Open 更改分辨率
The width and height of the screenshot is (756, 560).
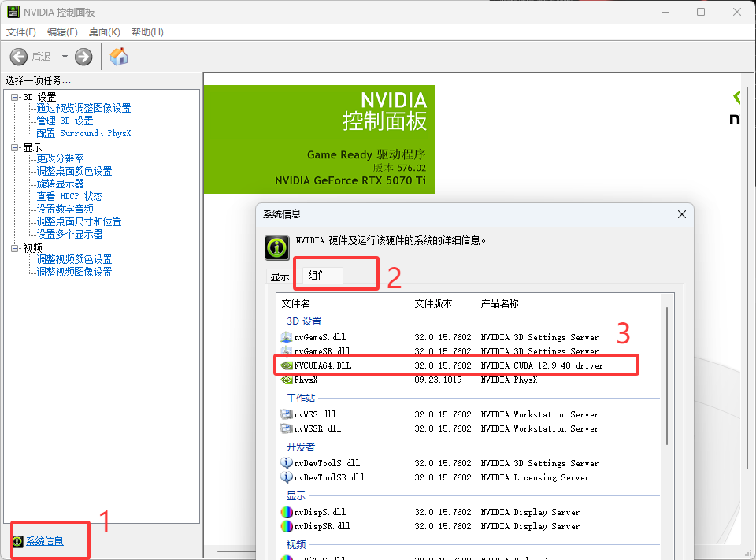click(x=60, y=158)
